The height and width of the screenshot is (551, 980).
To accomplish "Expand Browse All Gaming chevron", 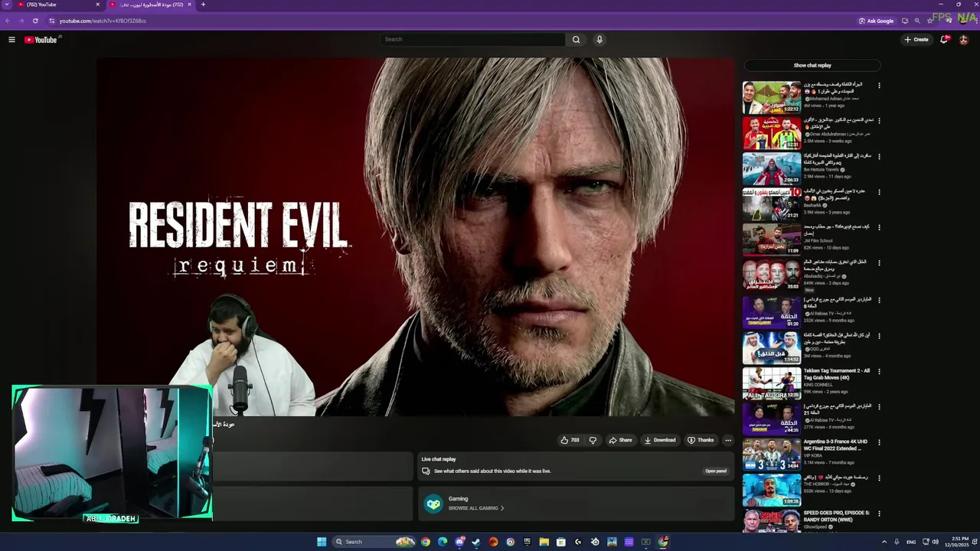I will click(x=502, y=508).
